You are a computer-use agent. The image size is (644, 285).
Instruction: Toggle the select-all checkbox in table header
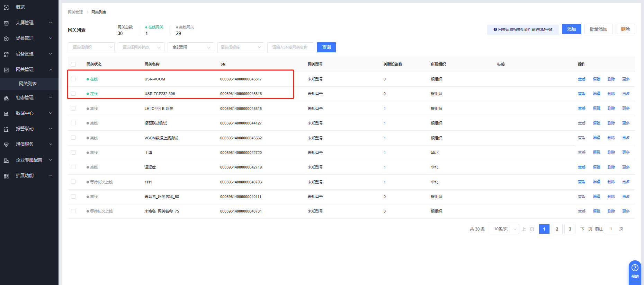(x=73, y=64)
